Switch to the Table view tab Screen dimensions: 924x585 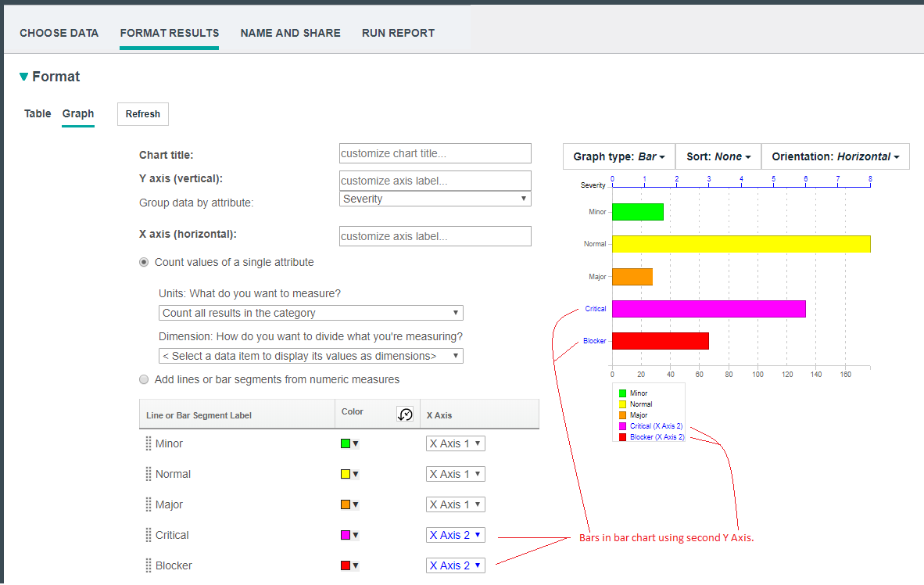(38, 113)
